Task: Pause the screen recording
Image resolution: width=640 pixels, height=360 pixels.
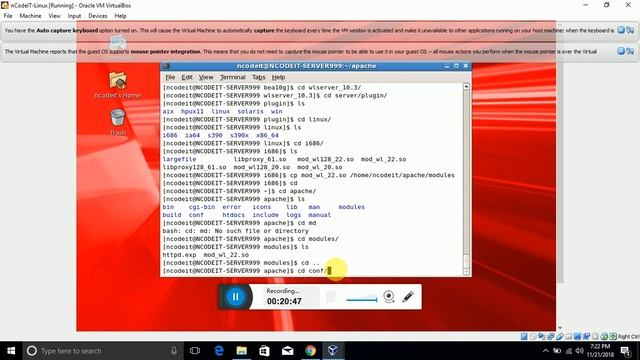Action: 235,297
